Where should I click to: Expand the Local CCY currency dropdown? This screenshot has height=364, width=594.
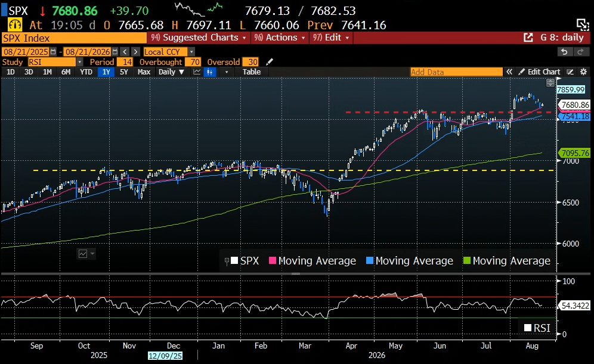click(x=191, y=52)
